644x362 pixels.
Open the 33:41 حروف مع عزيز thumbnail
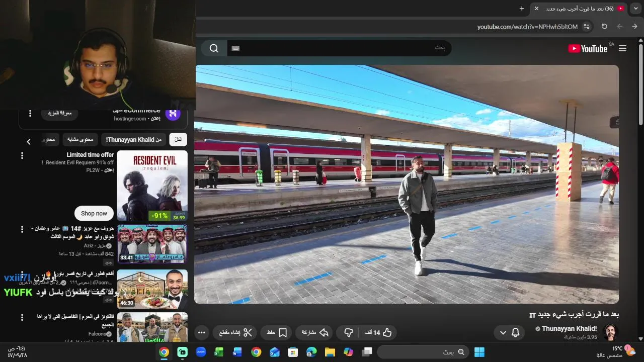(x=152, y=244)
